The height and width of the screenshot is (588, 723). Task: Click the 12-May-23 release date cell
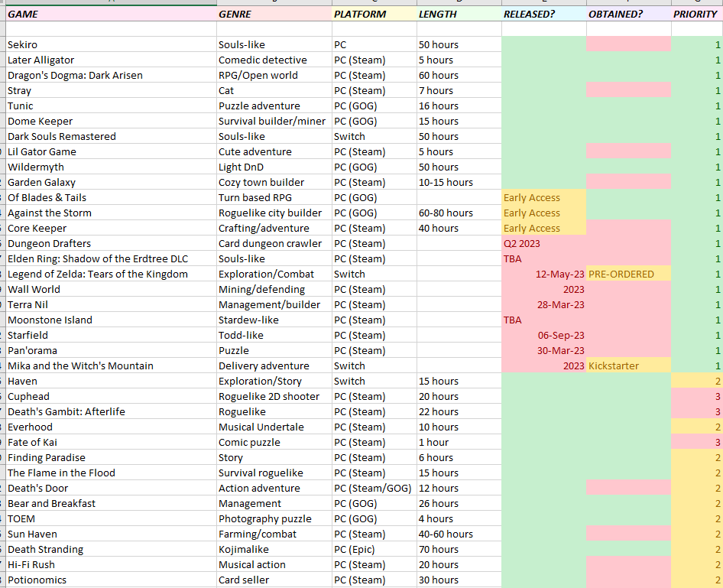[544, 274]
